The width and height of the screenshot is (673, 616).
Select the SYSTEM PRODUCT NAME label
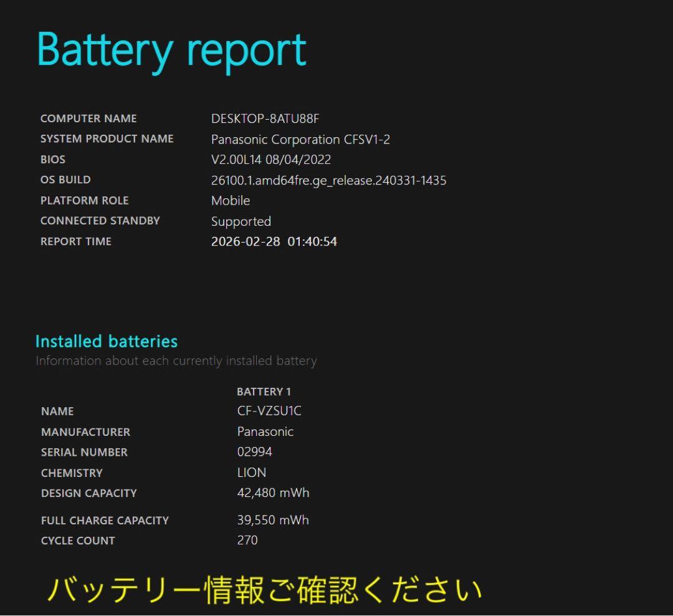click(x=107, y=138)
